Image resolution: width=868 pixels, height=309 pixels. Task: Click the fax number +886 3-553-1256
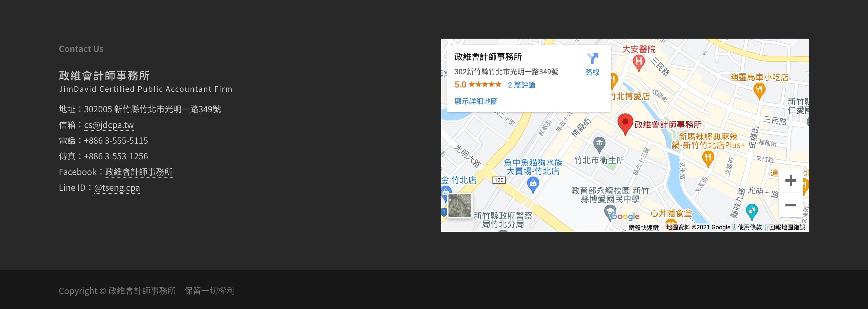(116, 157)
